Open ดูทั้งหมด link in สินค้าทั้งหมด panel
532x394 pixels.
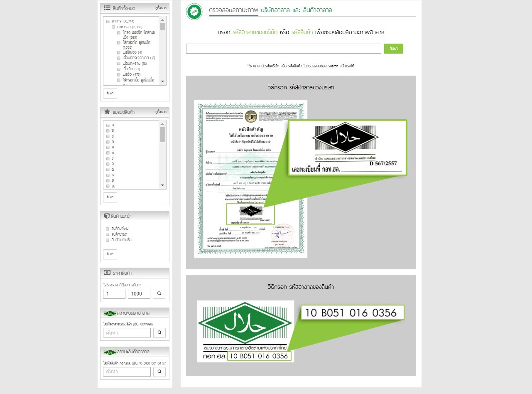[x=161, y=8]
